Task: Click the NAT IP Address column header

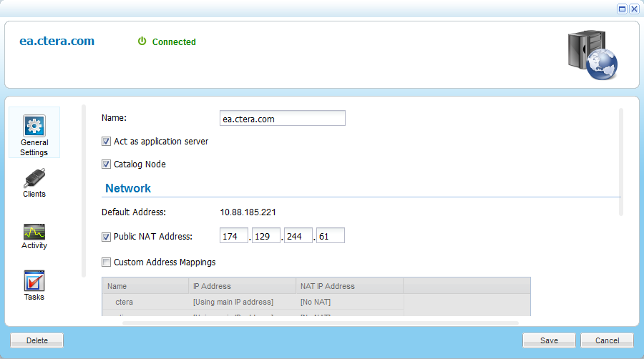Action: [x=349, y=286]
